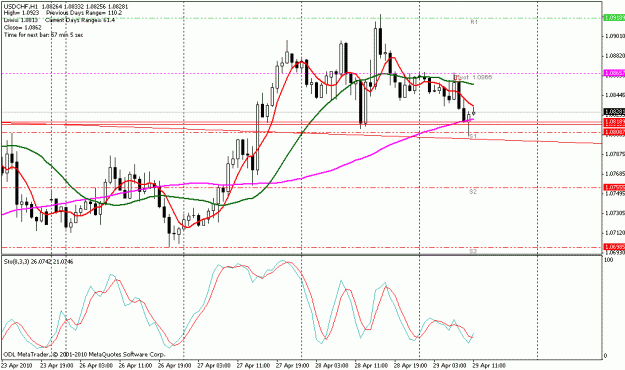Click the '29 Apr 03:00' time axis label
The image size is (625, 370).
pyautogui.click(x=450, y=365)
